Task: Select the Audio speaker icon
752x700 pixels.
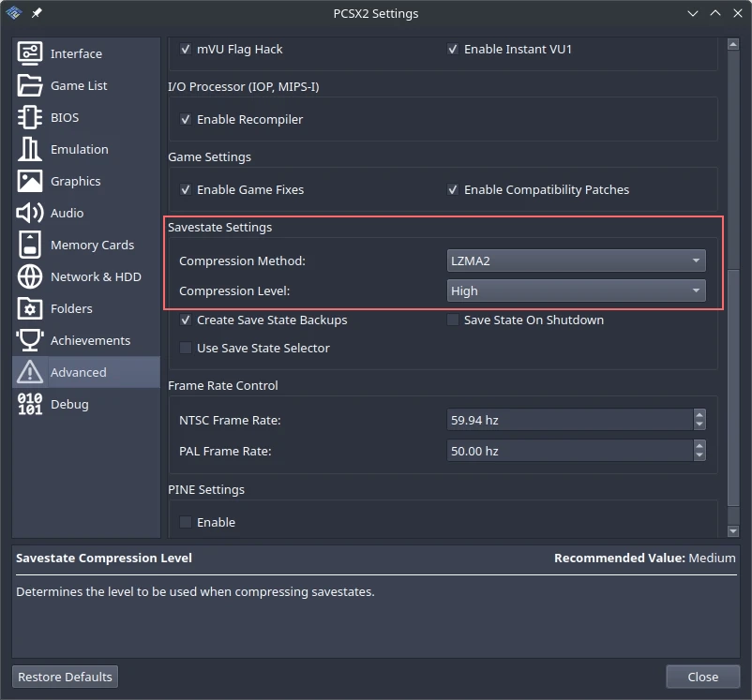Action: 30,213
